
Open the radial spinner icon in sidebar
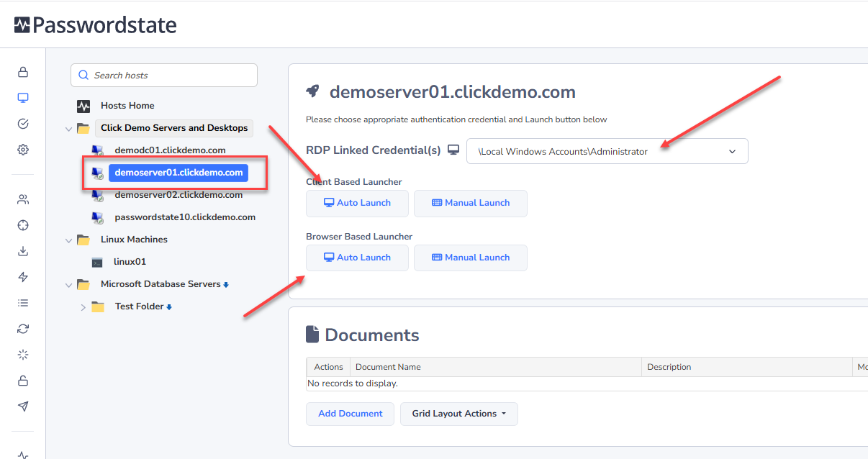[23, 355]
